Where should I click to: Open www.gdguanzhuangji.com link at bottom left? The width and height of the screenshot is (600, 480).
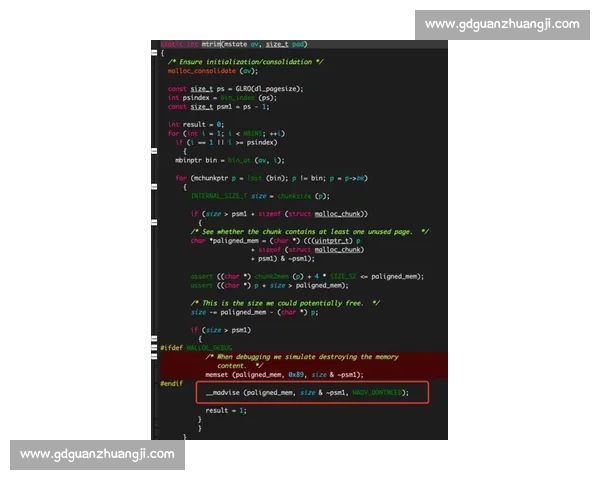click(97, 454)
